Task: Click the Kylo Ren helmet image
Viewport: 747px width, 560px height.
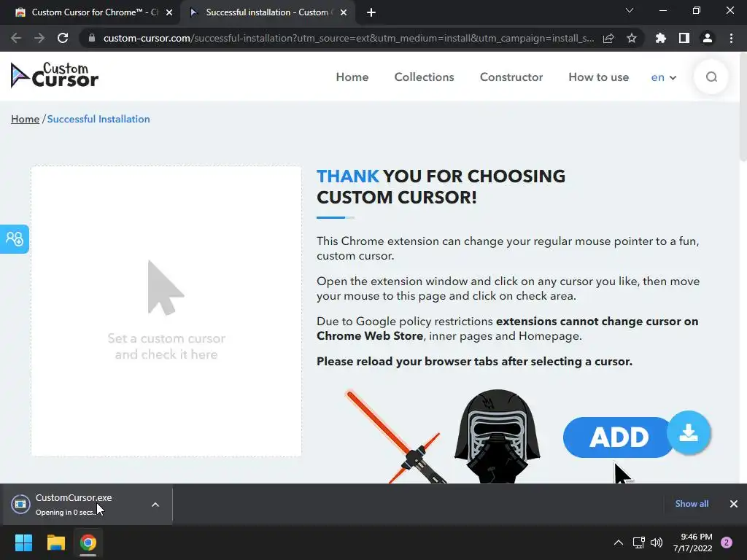Action: (x=497, y=437)
